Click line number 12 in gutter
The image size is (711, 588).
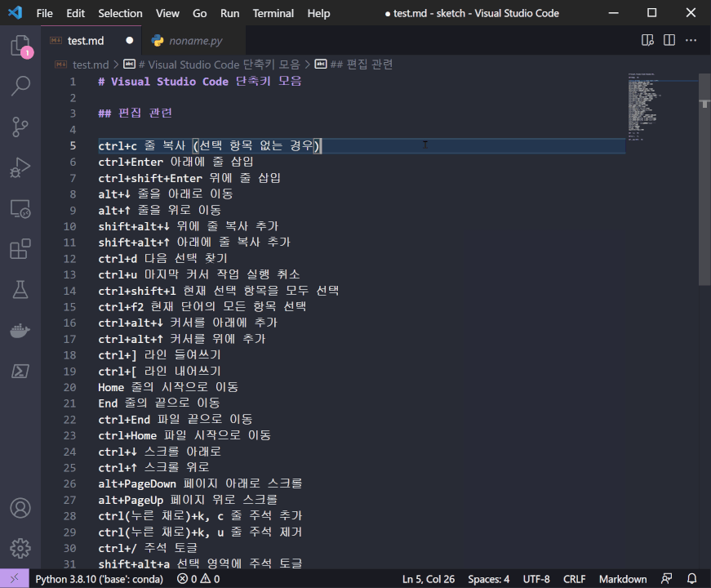70,259
